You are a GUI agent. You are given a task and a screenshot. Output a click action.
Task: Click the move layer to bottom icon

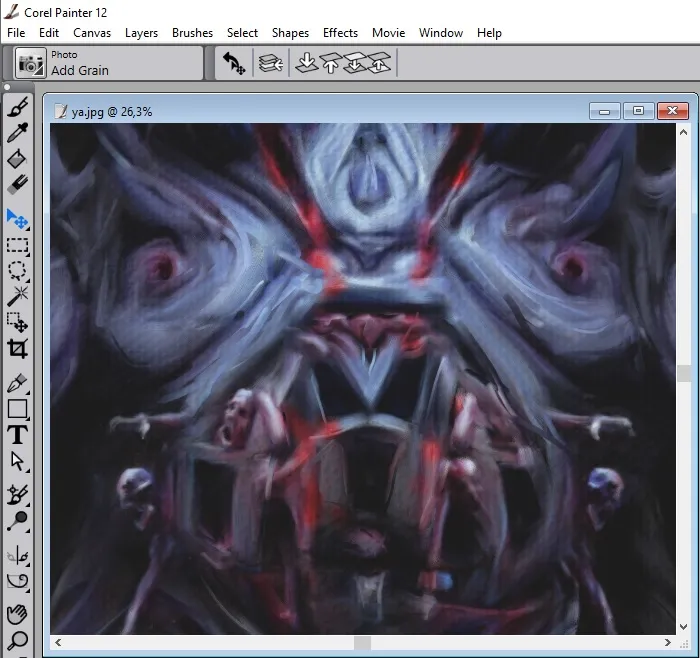pyautogui.click(x=307, y=62)
